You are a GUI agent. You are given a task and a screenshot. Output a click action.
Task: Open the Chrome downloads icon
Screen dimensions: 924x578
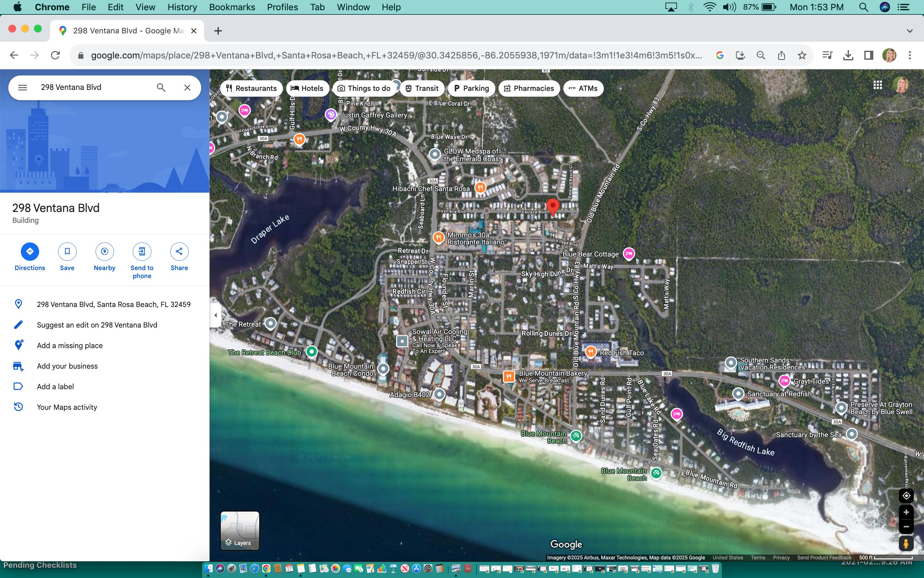click(848, 56)
